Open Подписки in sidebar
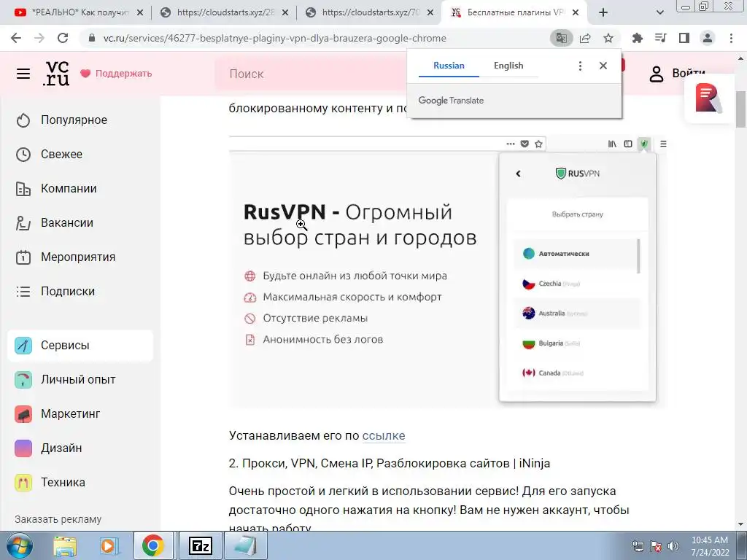 (x=55, y=292)
